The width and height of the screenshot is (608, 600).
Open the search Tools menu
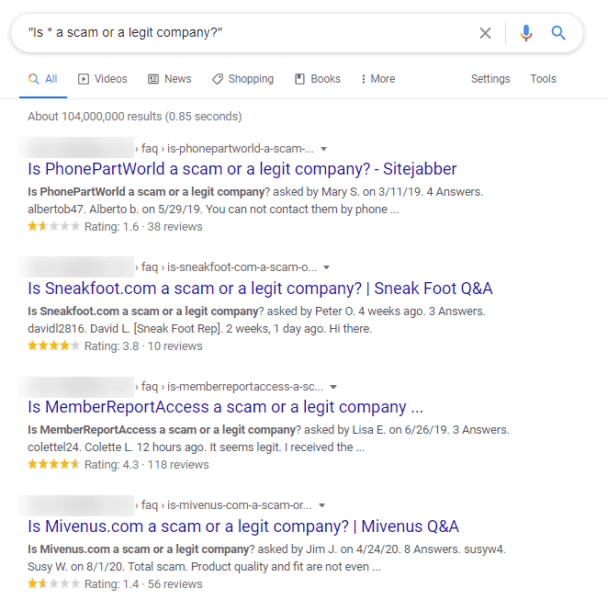click(543, 79)
